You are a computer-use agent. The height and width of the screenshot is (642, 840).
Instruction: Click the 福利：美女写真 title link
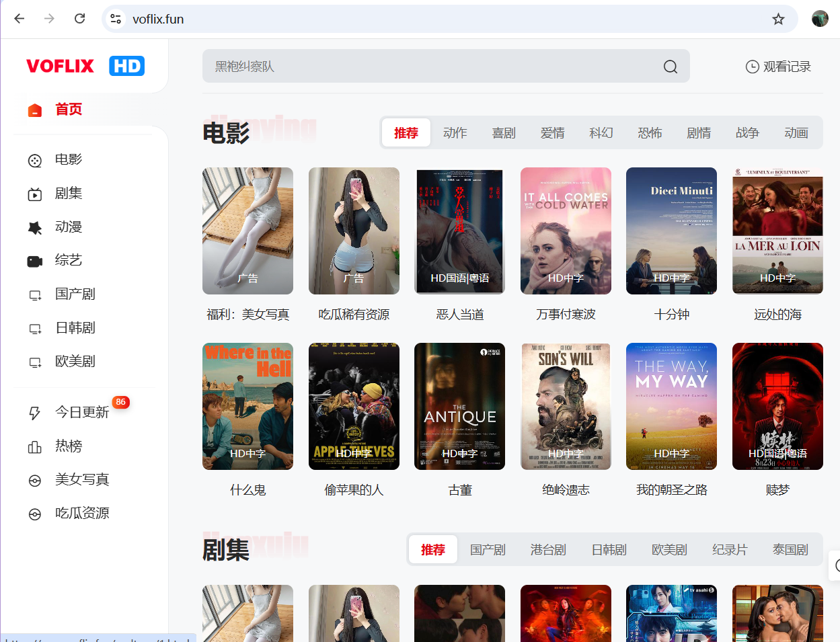click(x=247, y=315)
